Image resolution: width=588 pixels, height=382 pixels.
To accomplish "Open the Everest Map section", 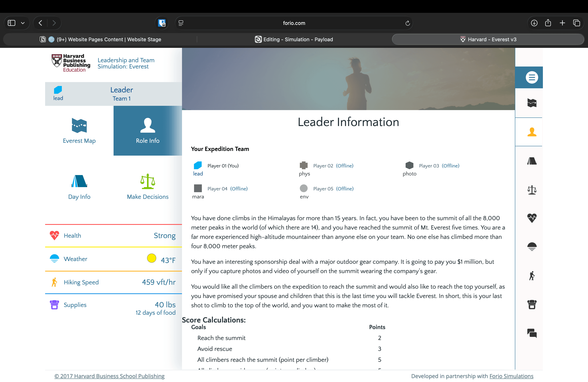I will click(79, 131).
